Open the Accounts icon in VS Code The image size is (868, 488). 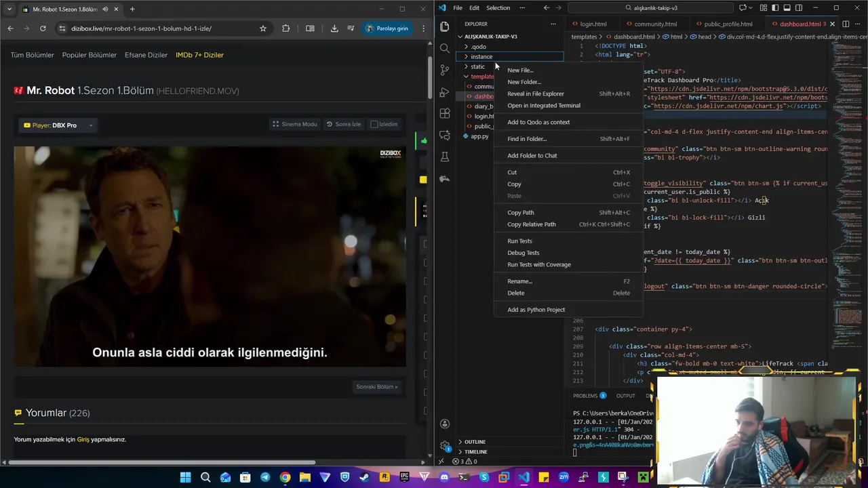pyautogui.click(x=445, y=424)
